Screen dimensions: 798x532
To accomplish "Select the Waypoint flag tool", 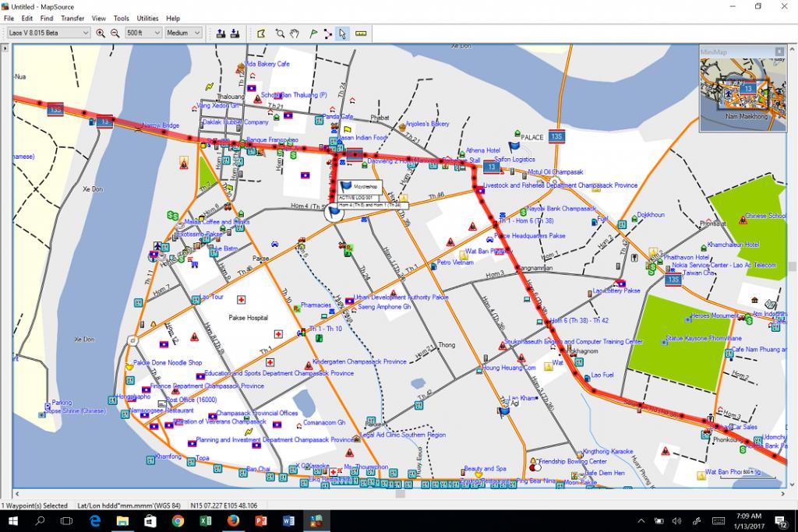I will tap(313, 33).
